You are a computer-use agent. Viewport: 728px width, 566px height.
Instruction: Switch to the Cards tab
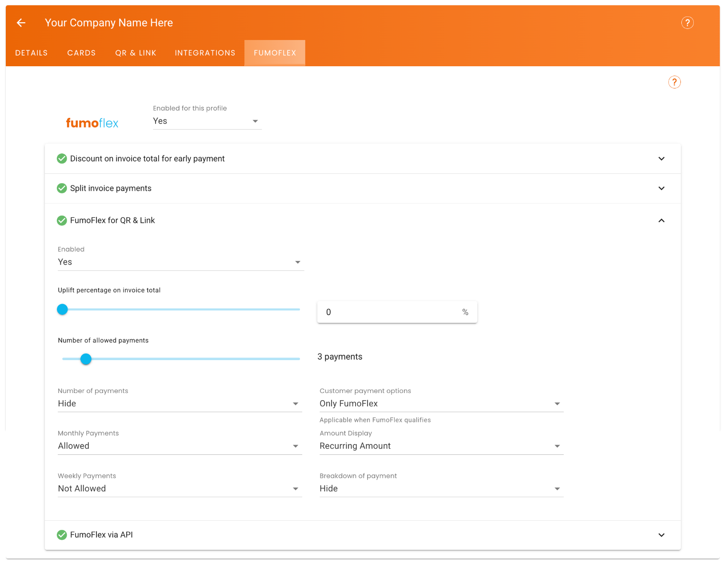pyautogui.click(x=81, y=53)
